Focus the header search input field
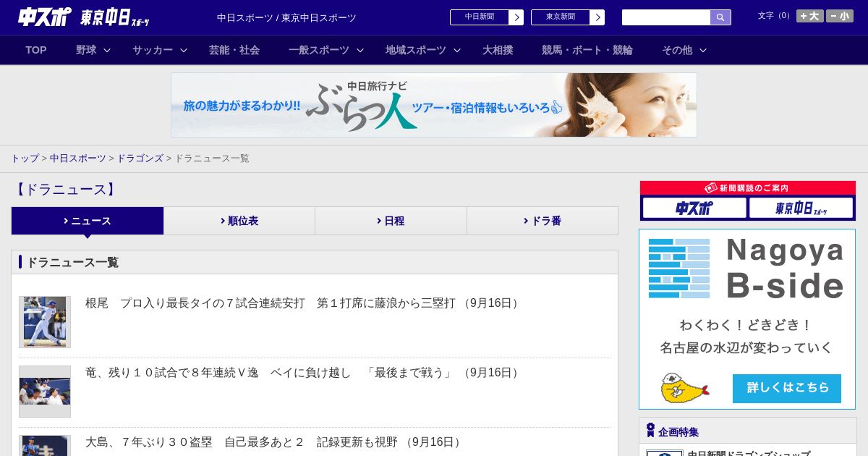 666,17
